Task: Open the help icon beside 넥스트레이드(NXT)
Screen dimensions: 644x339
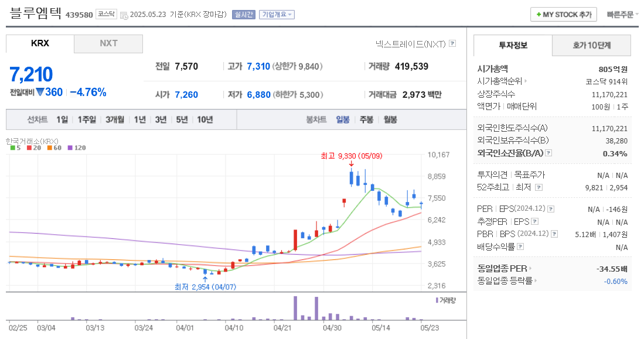Action: pyautogui.click(x=451, y=44)
